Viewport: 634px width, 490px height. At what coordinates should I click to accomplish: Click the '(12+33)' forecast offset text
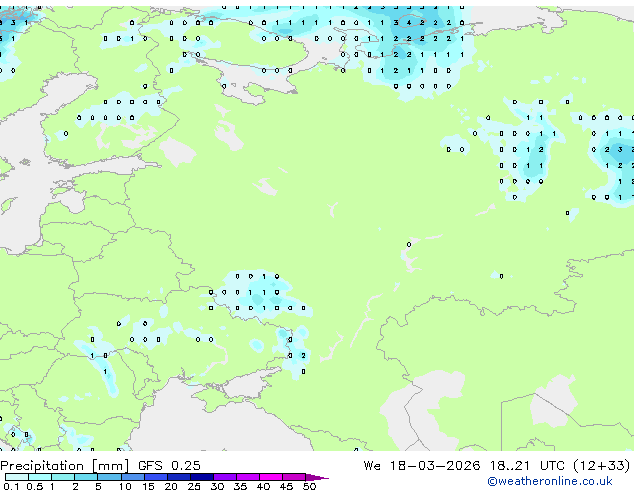(602, 466)
